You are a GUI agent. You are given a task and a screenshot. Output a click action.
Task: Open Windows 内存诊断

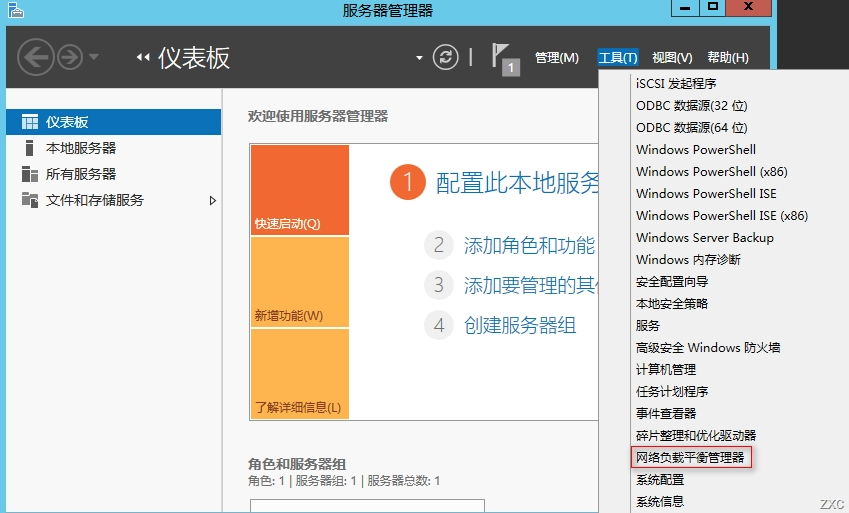click(688, 259)
